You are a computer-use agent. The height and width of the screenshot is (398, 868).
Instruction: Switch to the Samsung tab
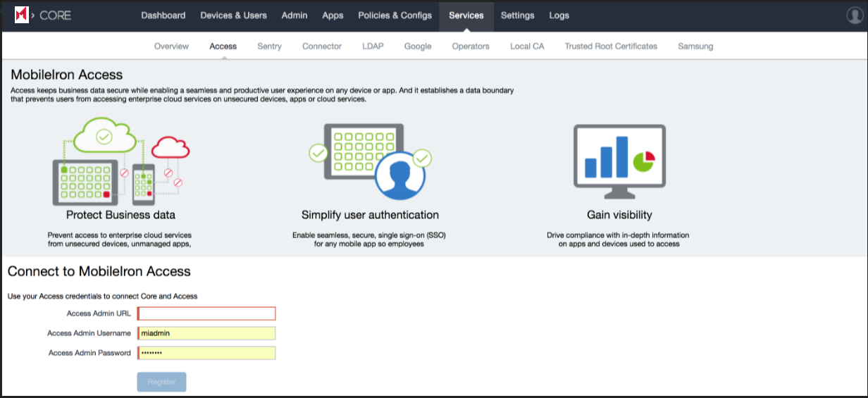[695, 46]
